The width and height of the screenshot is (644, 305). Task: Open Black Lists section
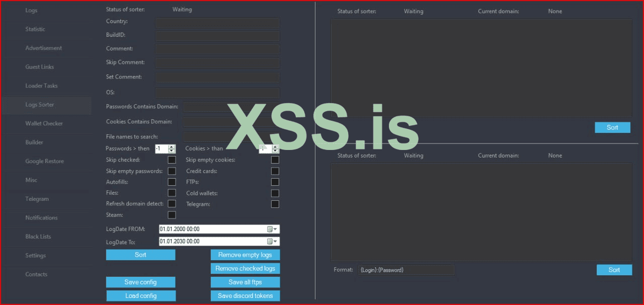[x=38, y=237]
